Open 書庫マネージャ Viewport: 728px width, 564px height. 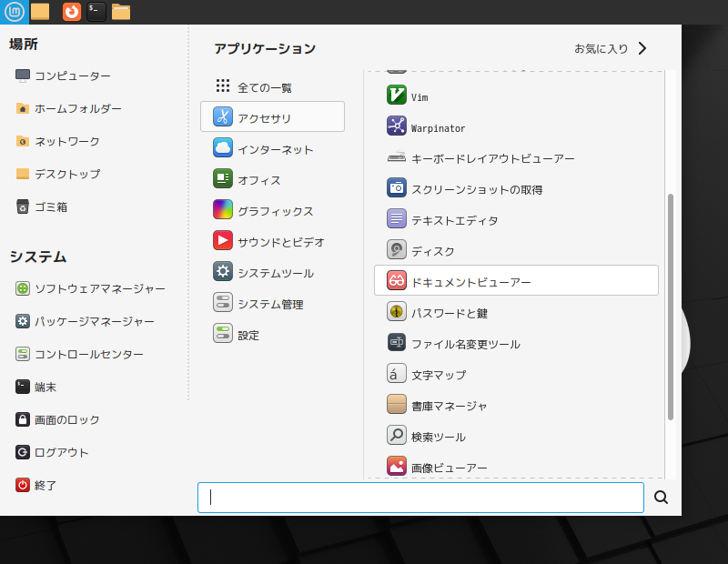click(516, 406)
